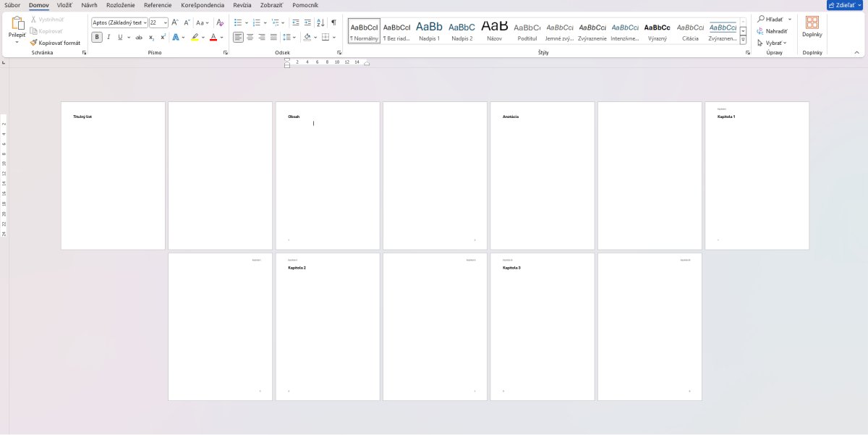Open the font size dropdown showing 22
The width and height of the screenshot is (868, 435).
pos(166,22)
